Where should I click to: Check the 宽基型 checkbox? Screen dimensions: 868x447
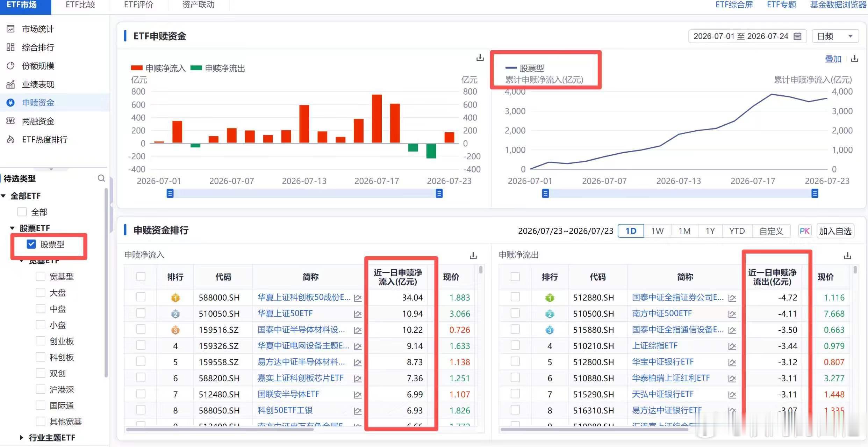[x=41, y=276]
